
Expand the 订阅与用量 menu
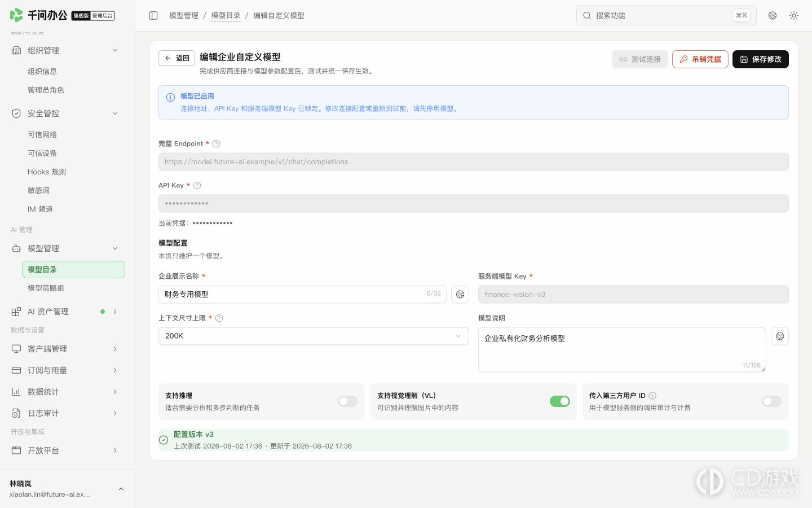pos(115,370)
